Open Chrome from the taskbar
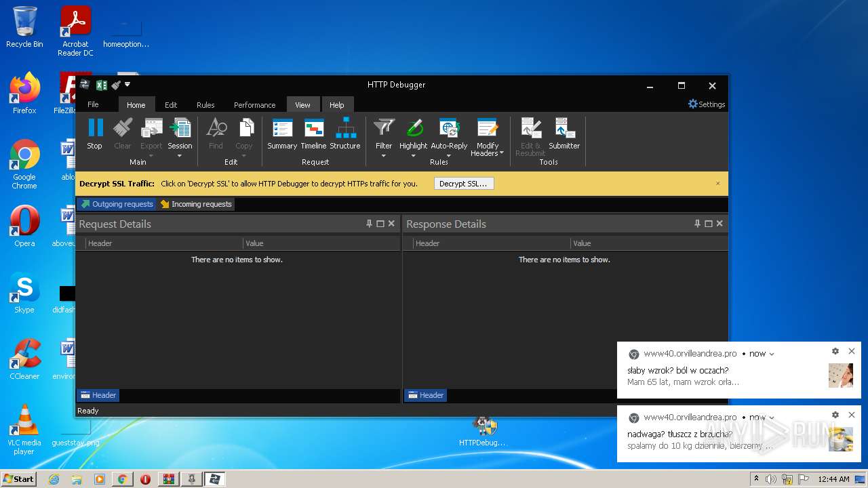Image resolution: width=868 pixels, height=488 pixels. click(122, 479)
